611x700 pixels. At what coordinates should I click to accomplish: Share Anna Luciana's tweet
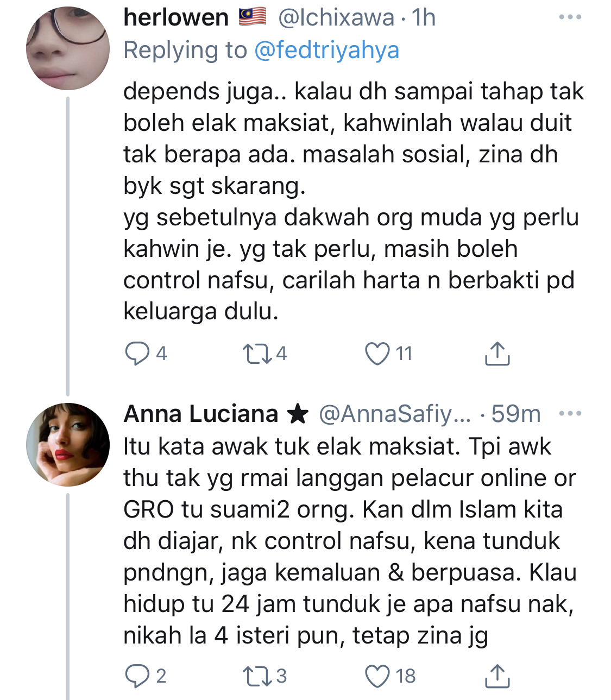496,676
